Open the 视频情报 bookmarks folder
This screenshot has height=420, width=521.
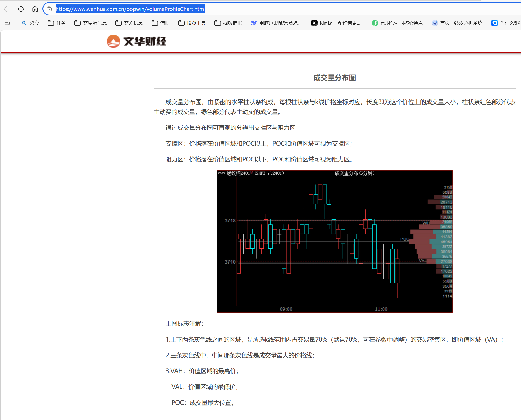click(x=228, y=23)
